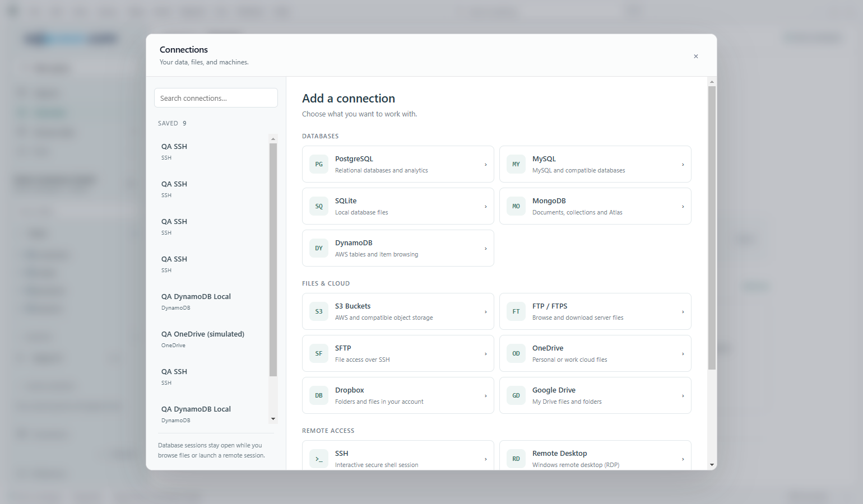863x504 pixels.
Task: Choose the "Remote Desktop" connection title
Action: click(x=560, y=454)
